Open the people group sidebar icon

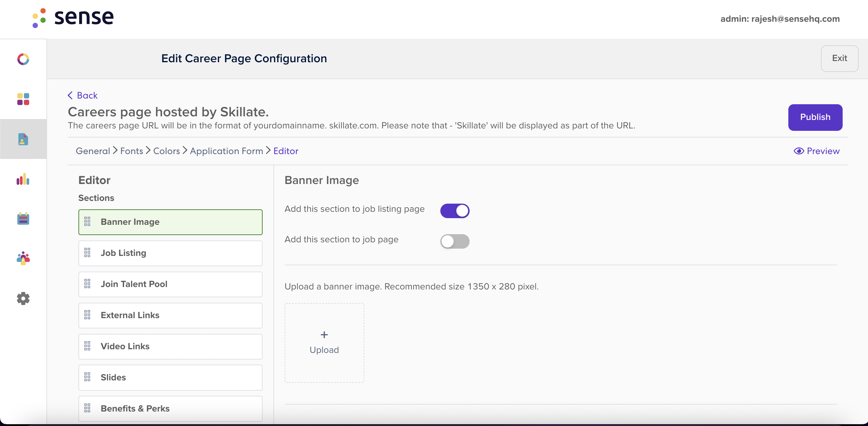pyautogui.click(x=23, y=258)
